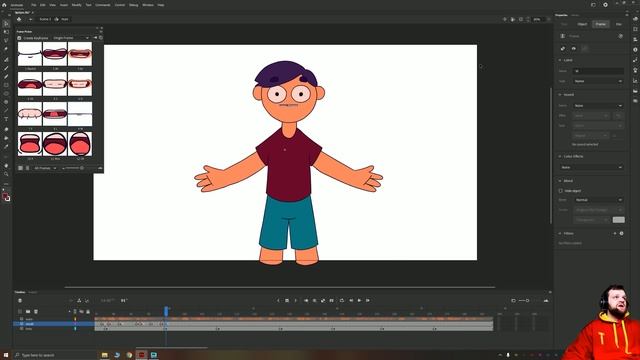
Task: Click the taskbar search box
Action: tap(53, 355)
